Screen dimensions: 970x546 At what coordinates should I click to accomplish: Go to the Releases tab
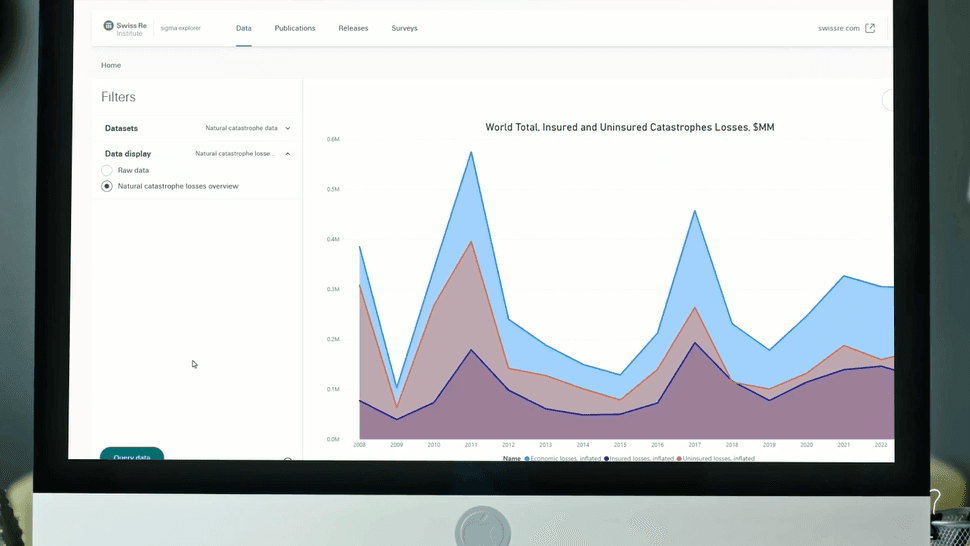pyautogui.click(x=353, y=28)
